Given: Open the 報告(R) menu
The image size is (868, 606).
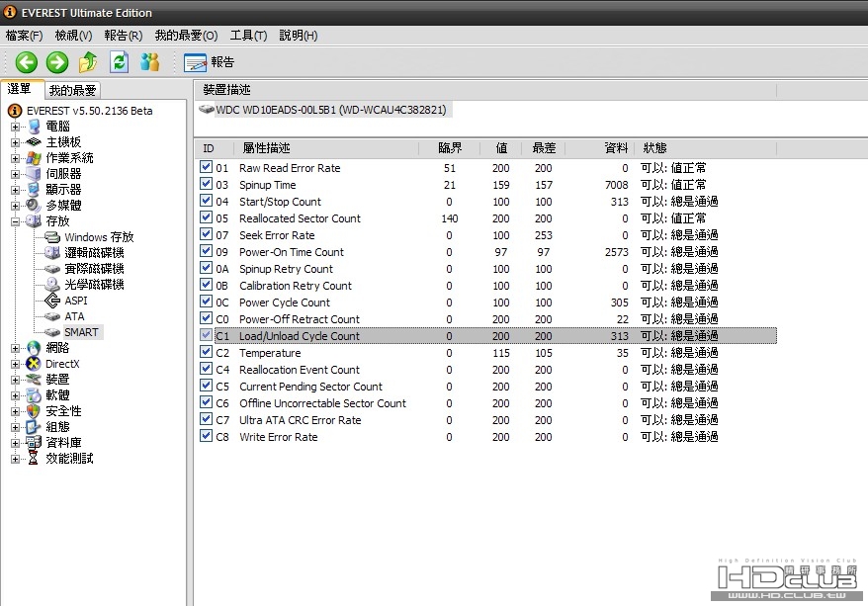Looking at the screenshot, I should [123, 36].
